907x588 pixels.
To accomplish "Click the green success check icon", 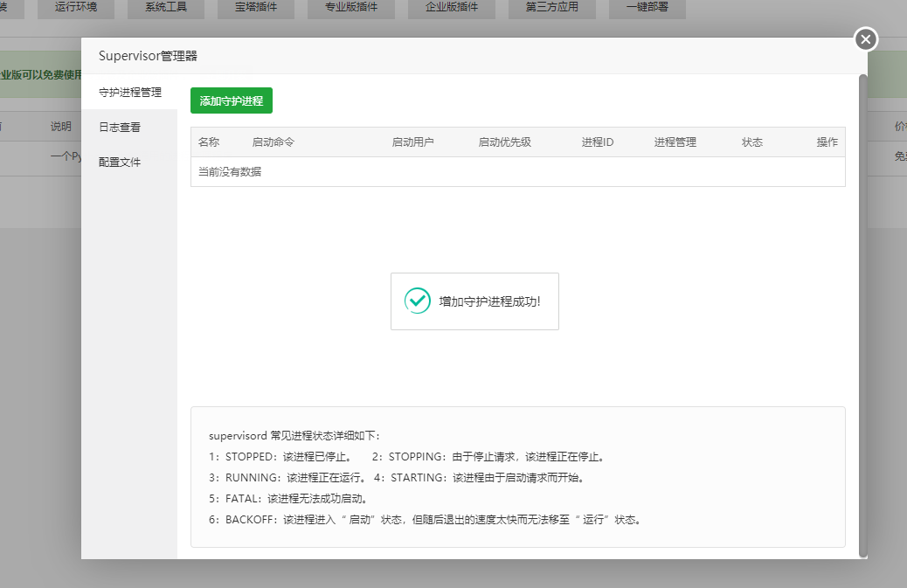I will click(418, 300).
